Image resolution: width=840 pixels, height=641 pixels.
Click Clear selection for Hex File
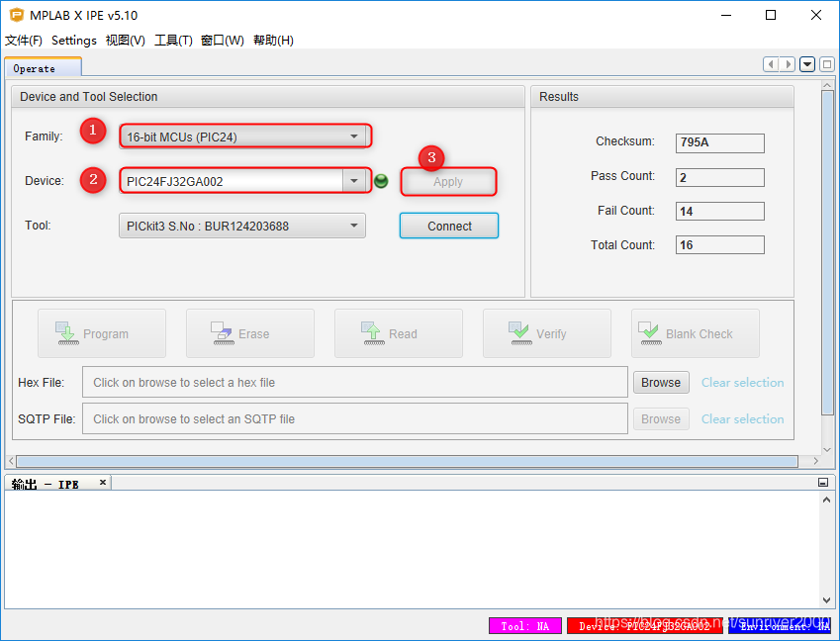click(742, 383)
